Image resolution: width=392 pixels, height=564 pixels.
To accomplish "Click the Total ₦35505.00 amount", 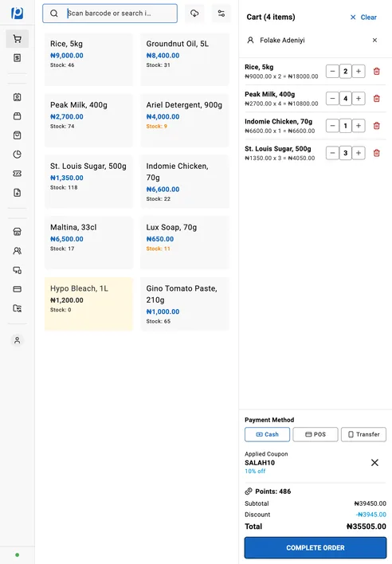I will point(367,527).
